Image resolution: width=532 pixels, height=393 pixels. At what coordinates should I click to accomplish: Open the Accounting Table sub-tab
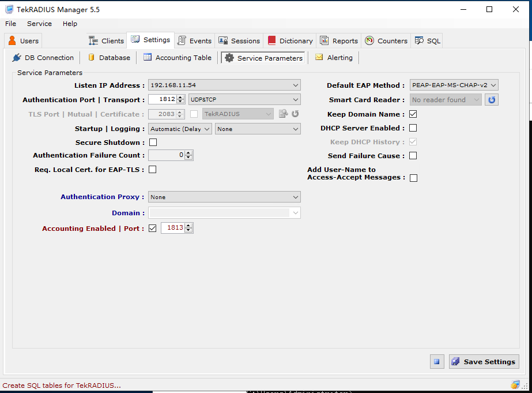tap(177, 58)
